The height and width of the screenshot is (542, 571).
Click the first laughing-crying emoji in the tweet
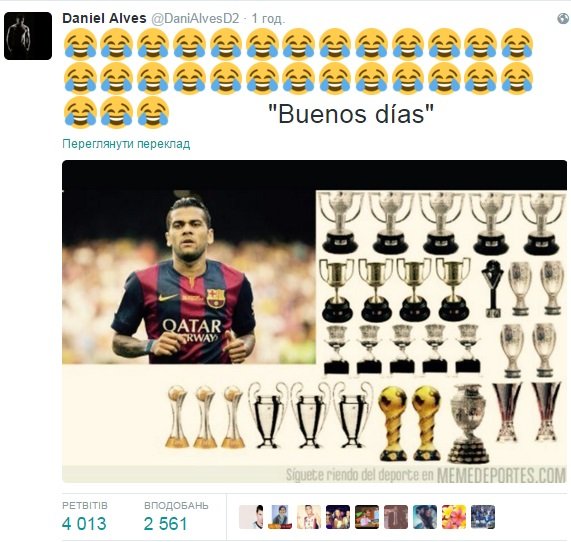[80, 44]
